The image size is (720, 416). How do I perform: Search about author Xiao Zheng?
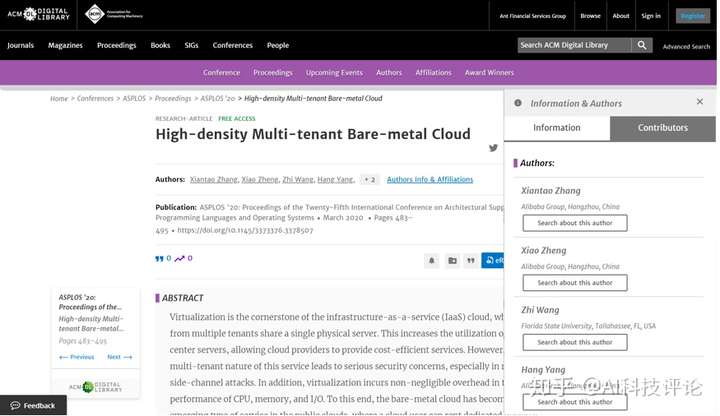tap(575, 282)
